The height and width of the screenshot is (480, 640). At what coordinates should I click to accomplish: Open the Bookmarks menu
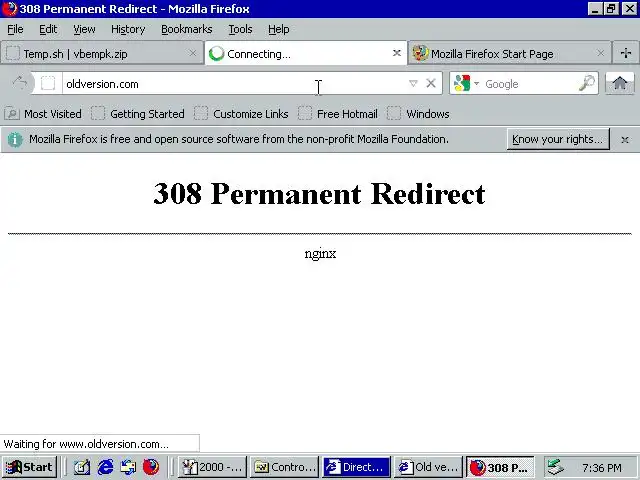click(187, 29)
